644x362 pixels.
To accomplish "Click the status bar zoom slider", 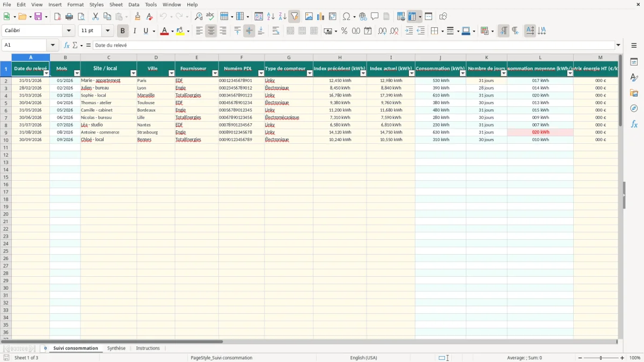I will (x=601, y=358).
